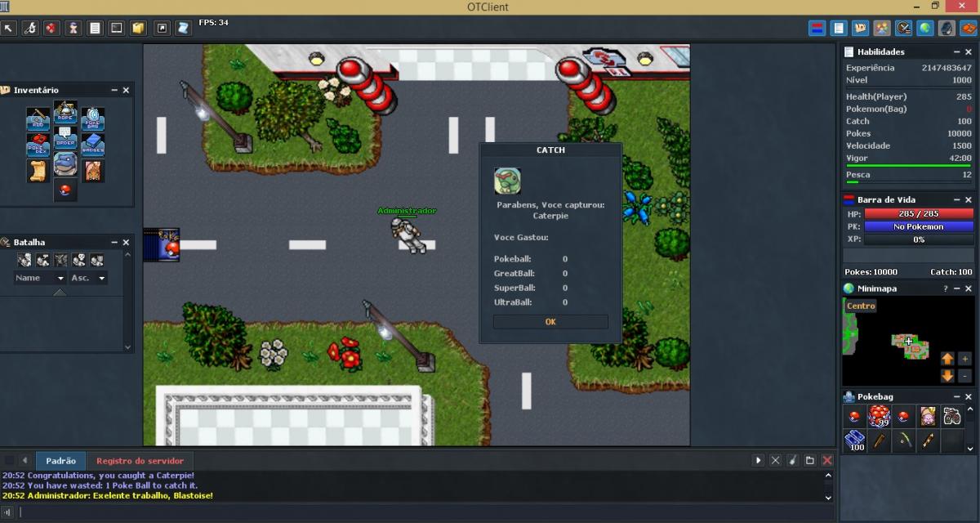Image resolution: width=980 pixels, height=523 pixels.
Task: Click the bicycle item in Pokebag
Action: 951,417
